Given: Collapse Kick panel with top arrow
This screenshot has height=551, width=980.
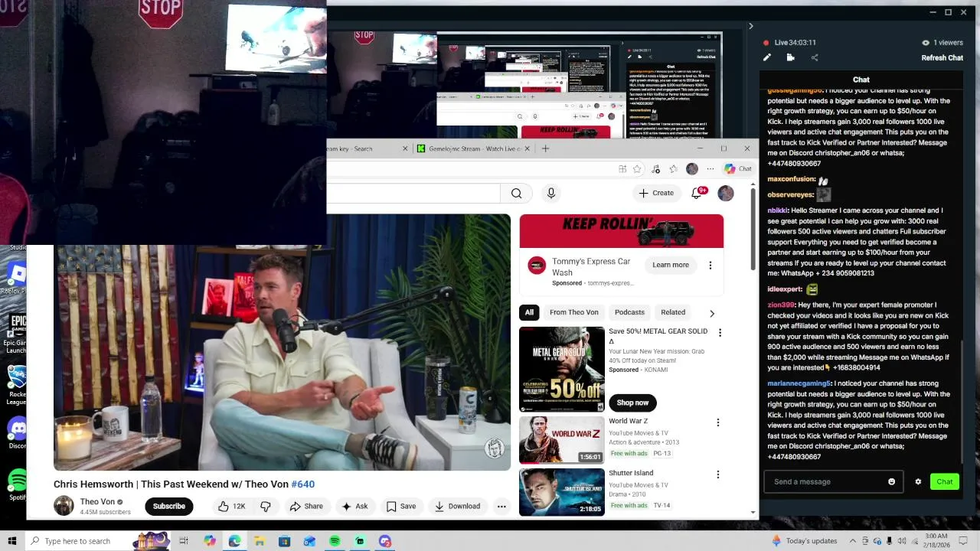Looking at the screenshot, I should click(x=750, y=26).
